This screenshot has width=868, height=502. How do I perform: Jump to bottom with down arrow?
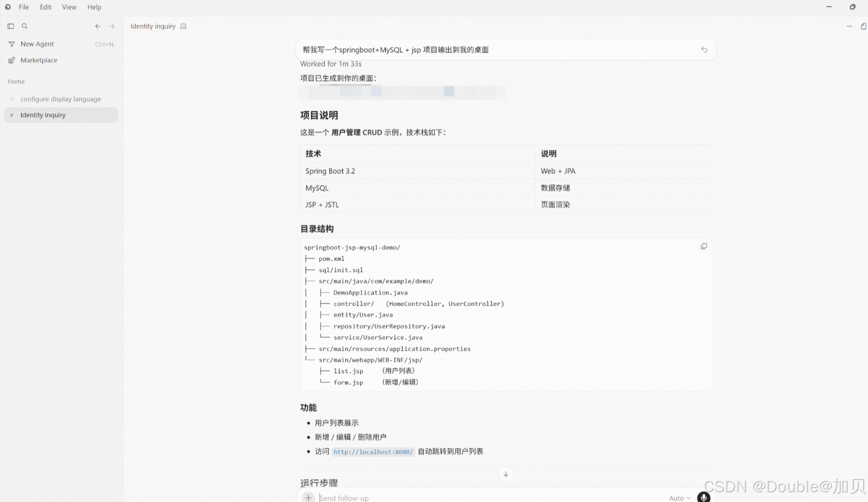pyautogui.click(x=506, y=474)
